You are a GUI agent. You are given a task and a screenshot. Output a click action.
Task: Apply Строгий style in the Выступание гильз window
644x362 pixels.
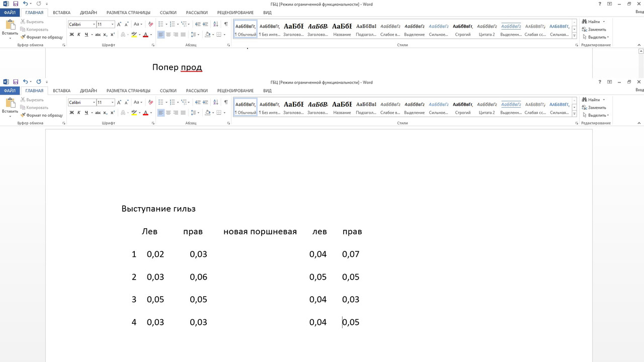(463, 108)
